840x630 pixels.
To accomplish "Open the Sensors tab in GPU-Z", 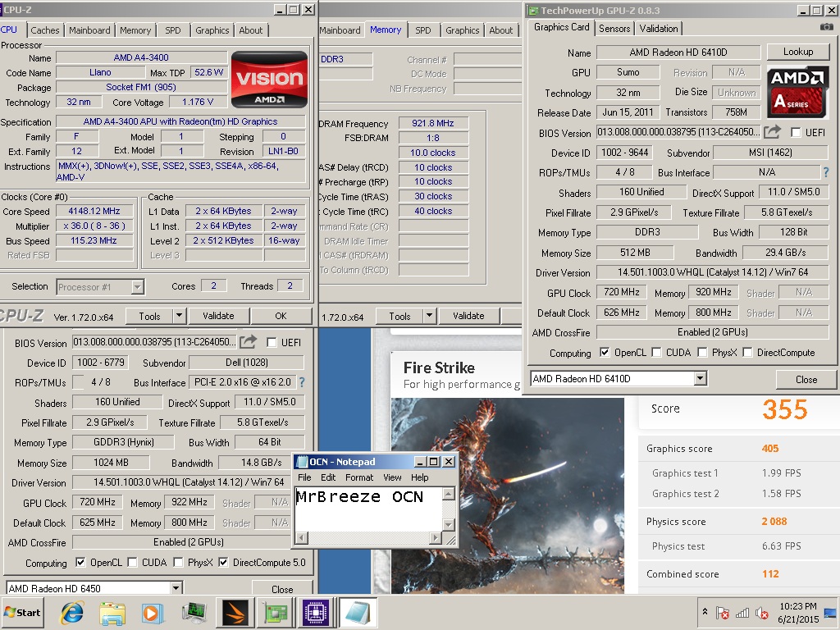I will point(614,29).
